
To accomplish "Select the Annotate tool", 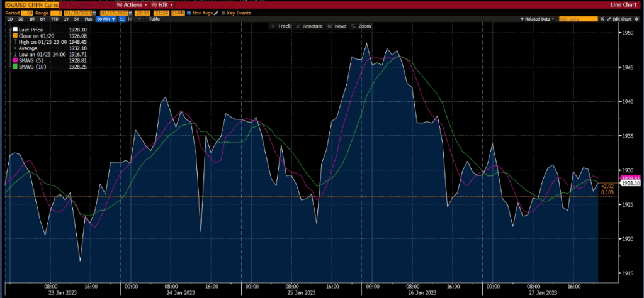I will click(310, 26).
